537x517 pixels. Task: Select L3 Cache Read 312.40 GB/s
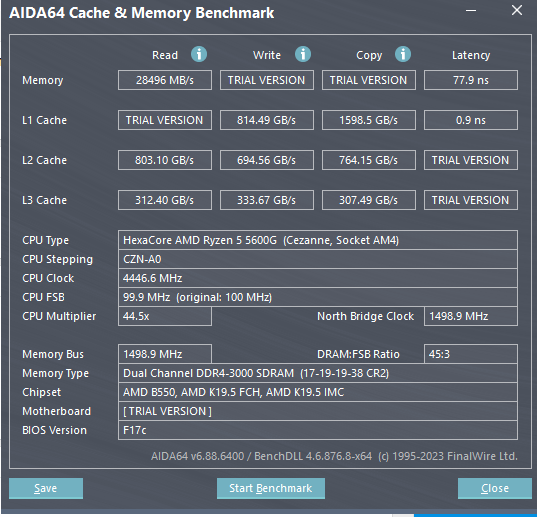[165, 200]
